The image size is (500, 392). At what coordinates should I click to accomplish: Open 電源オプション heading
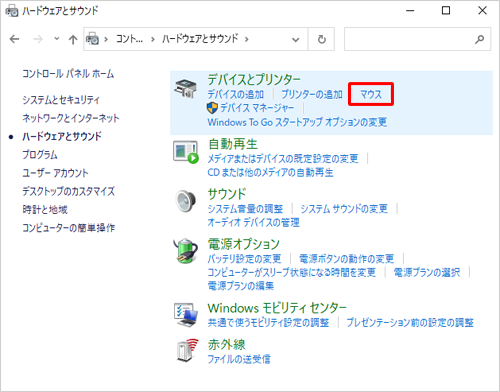click(x=244, y=244)
